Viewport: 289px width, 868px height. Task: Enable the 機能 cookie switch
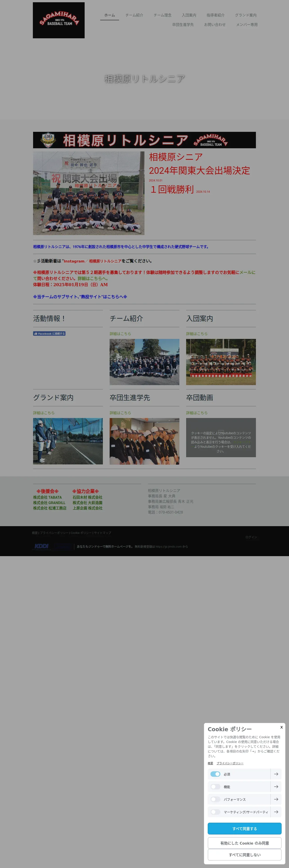pos(215,786)
